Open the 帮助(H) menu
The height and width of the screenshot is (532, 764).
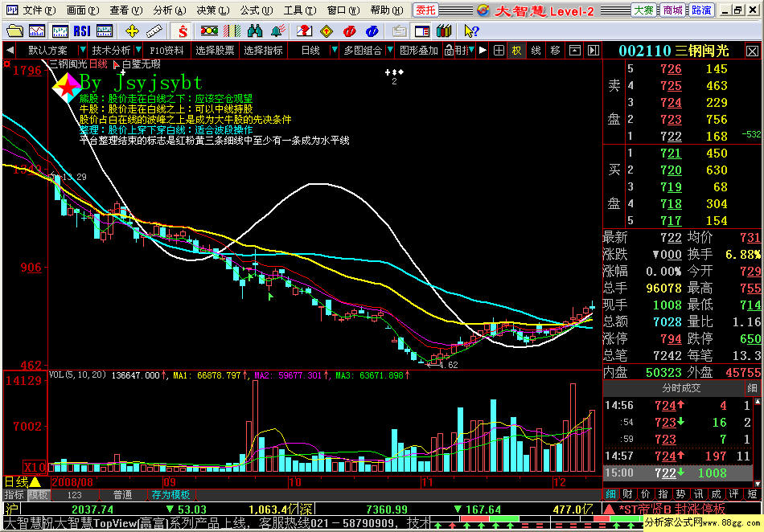tap(387, 10)
